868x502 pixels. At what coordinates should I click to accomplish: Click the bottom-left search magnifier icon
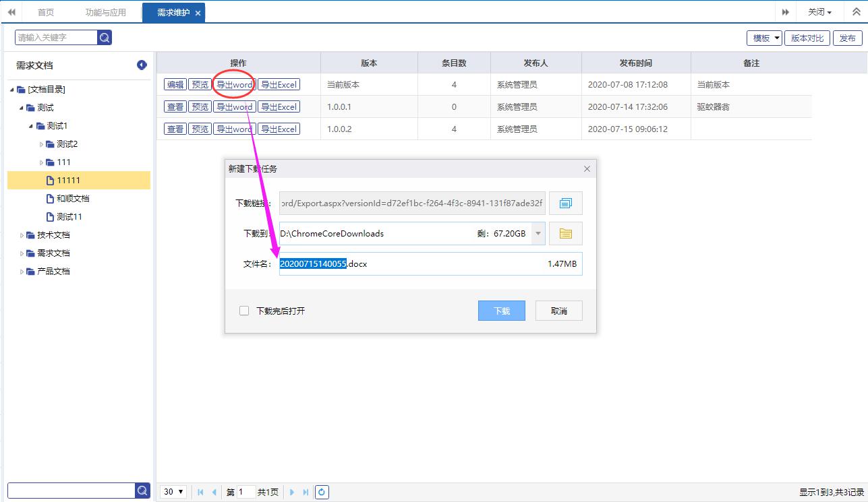coord(142,491)
